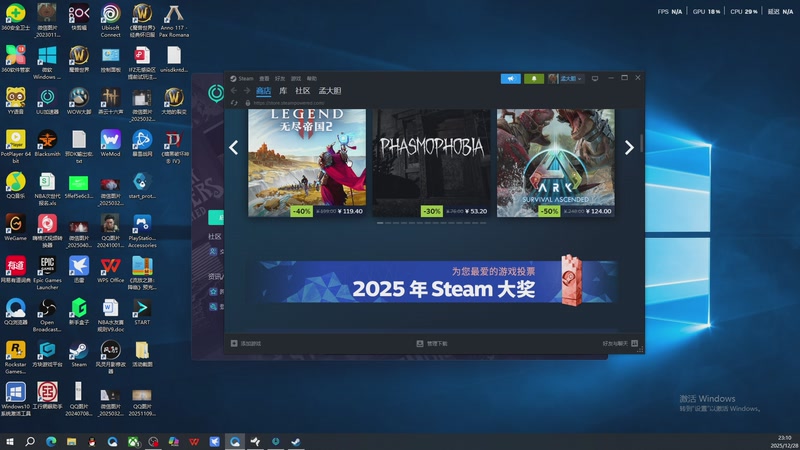Open 工行网银助手 desktop shortcut
The width and height of the screenshot is (800, 450).
pos(47,396)
